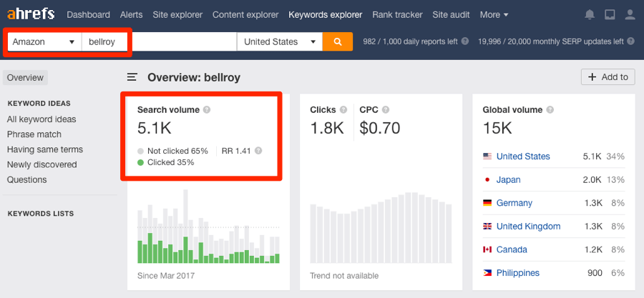Click the Ahrefs logo
Screen dimensions: 644x298
pos(31,14)
